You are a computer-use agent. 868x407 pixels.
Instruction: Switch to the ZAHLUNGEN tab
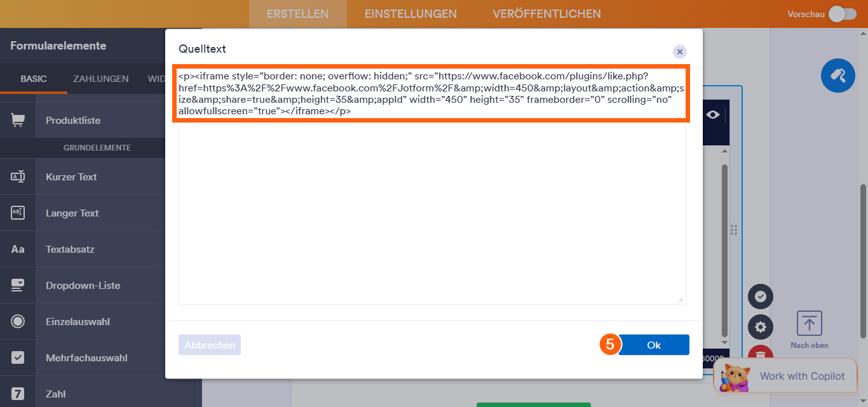point(101,78)
